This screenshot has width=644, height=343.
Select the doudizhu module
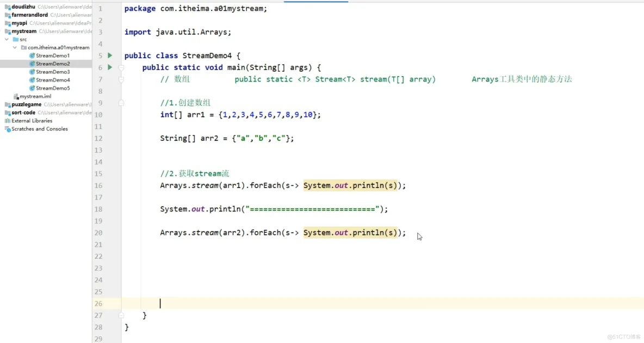(23, 7)
